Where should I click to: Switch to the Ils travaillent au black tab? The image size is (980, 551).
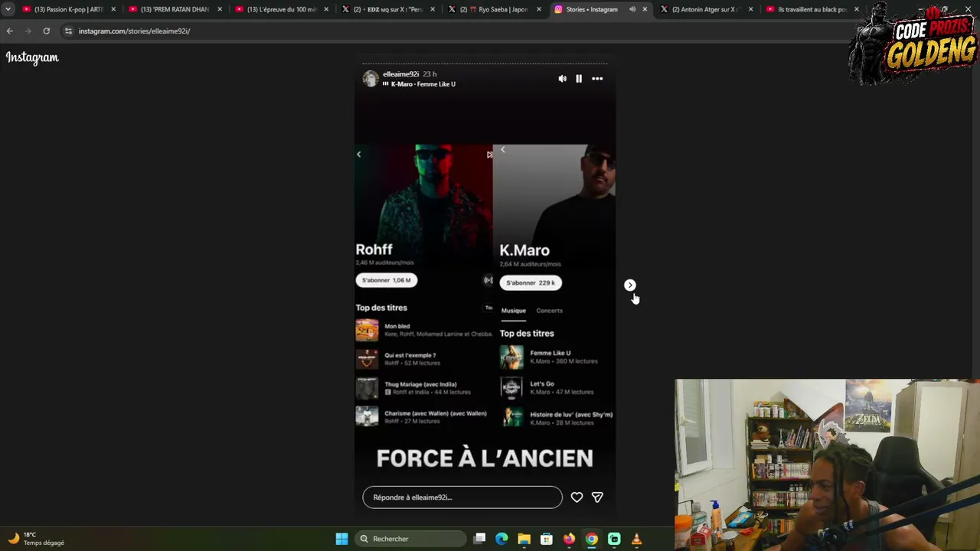813,9
